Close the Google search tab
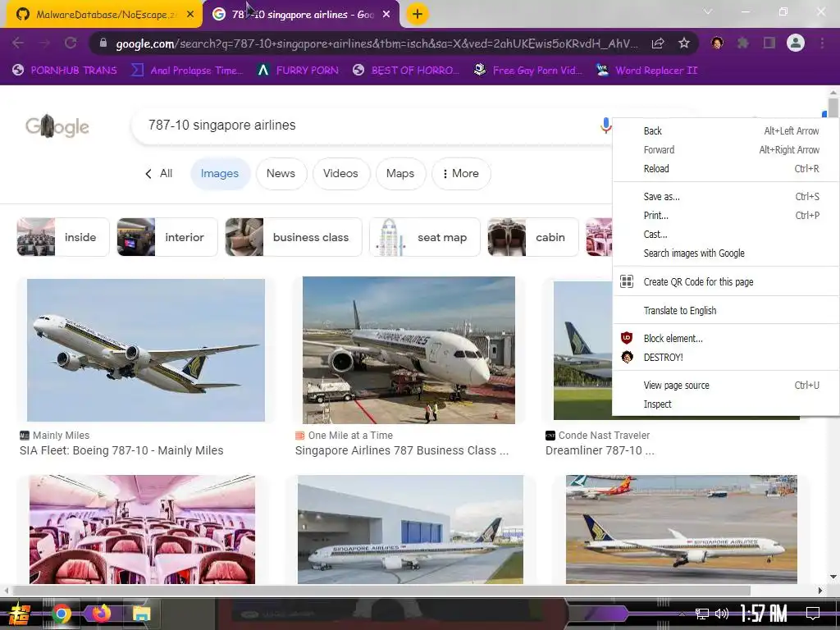 coord(386,15)
